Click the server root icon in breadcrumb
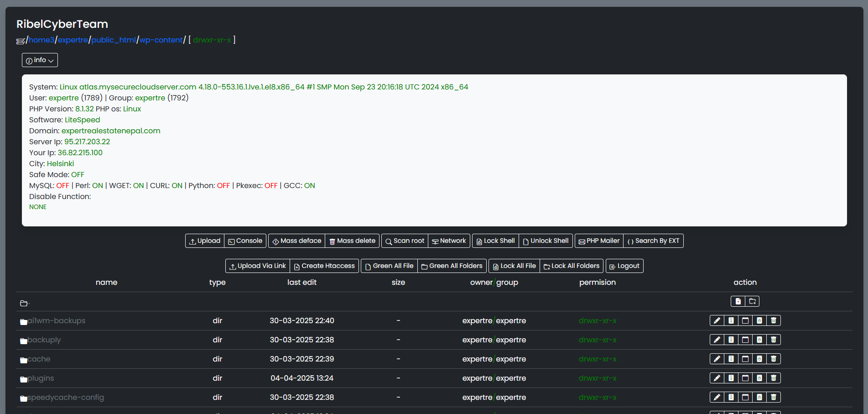 click(21, 41)
